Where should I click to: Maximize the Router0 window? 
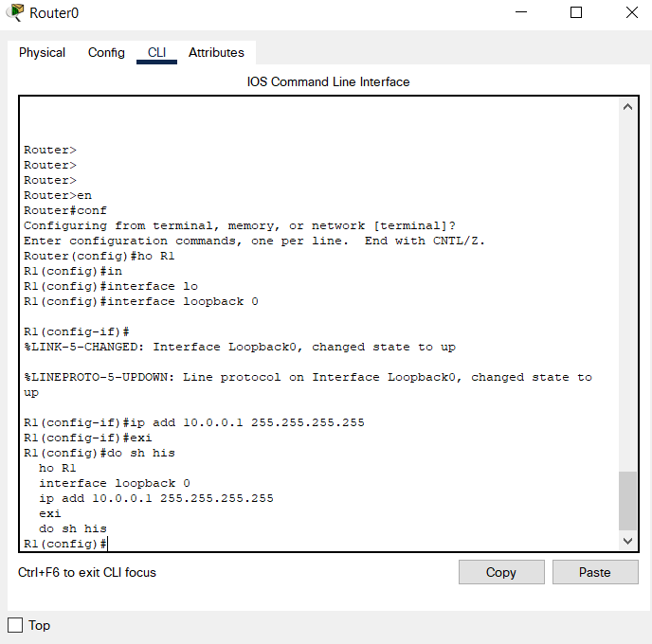pos(576,12)
